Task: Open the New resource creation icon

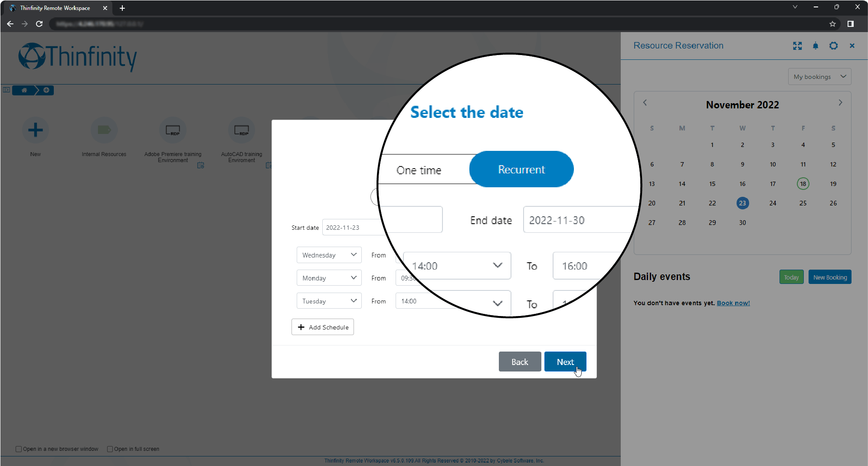Action: point(35,130)
